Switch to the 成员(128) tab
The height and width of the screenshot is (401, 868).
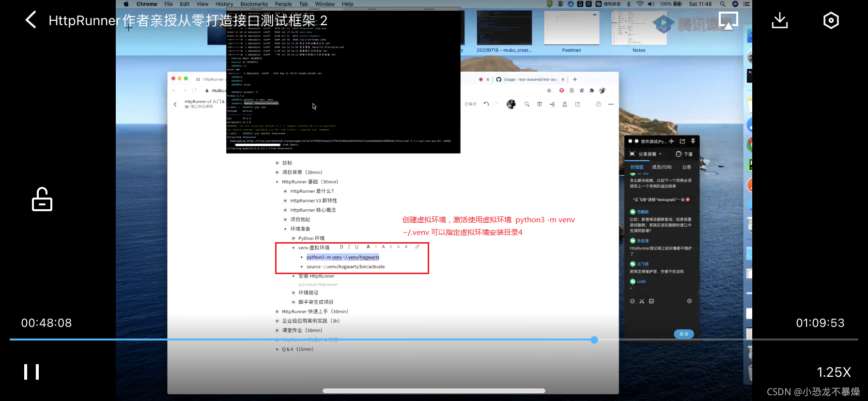coord(662,167)
